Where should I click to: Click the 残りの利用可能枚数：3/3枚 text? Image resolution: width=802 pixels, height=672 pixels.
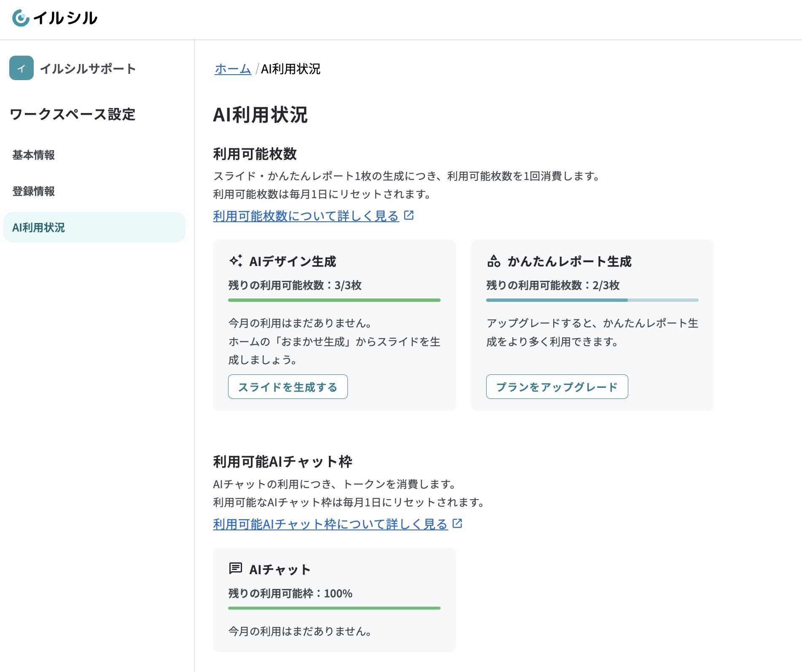(295, 285)
